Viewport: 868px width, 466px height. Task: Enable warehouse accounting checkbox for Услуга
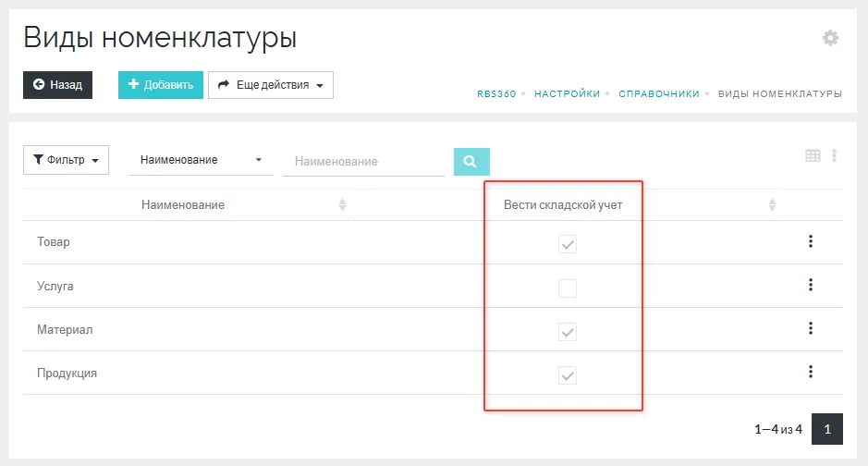[568, 288]
